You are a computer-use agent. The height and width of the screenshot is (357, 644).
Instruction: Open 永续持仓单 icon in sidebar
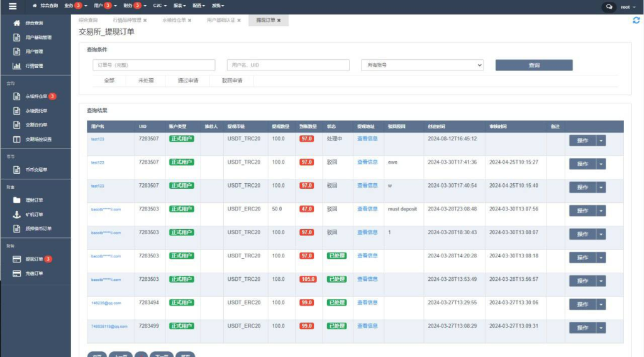pyautogui.click(x=17, y=96)
